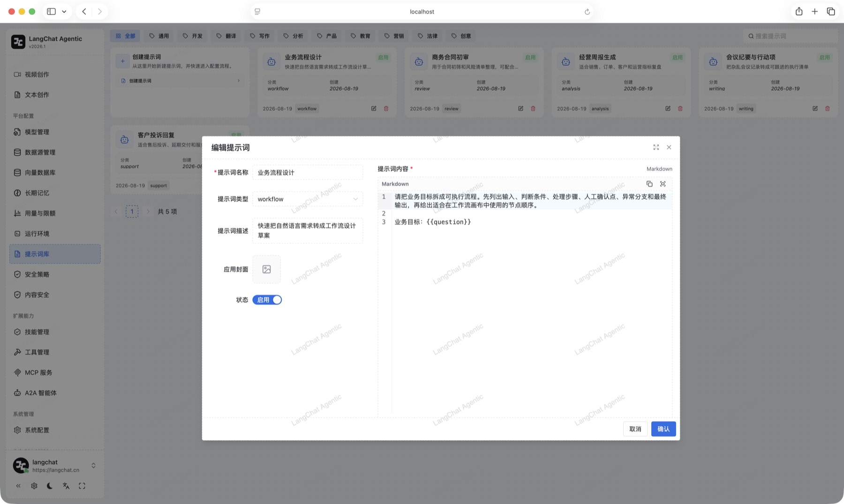Reload the localhost page
The height and width of the screenshot is (504, 844).
[x=587, y=12]
